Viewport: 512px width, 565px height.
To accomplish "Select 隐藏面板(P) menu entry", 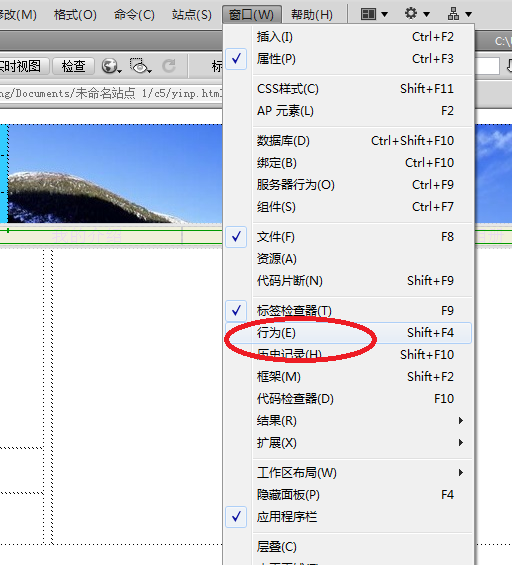I will click(x=348, y=494).
